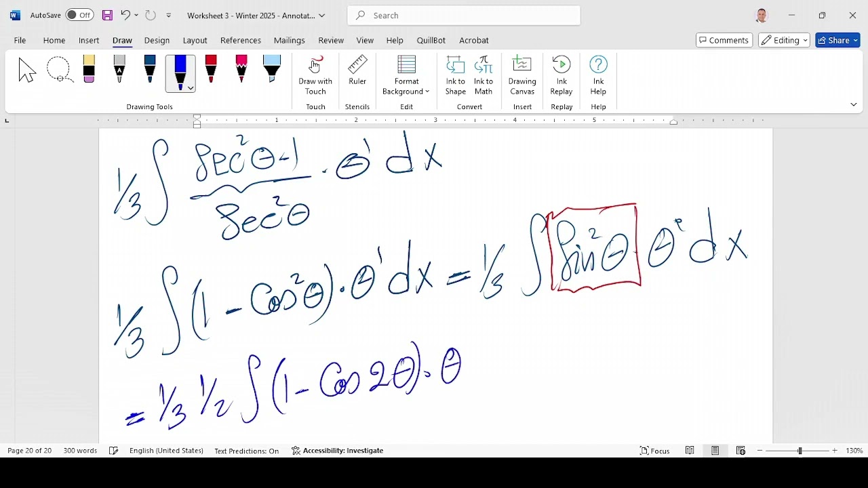Screen dimensions: 868x488
Task: Click the right indent marker on ruler
Action: pyautogui.click(x=673, y=122)
